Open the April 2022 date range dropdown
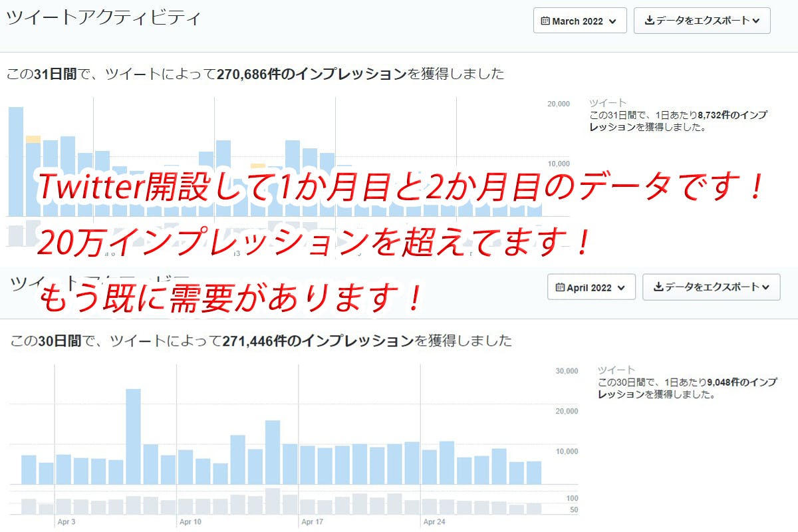 (591, 287)
